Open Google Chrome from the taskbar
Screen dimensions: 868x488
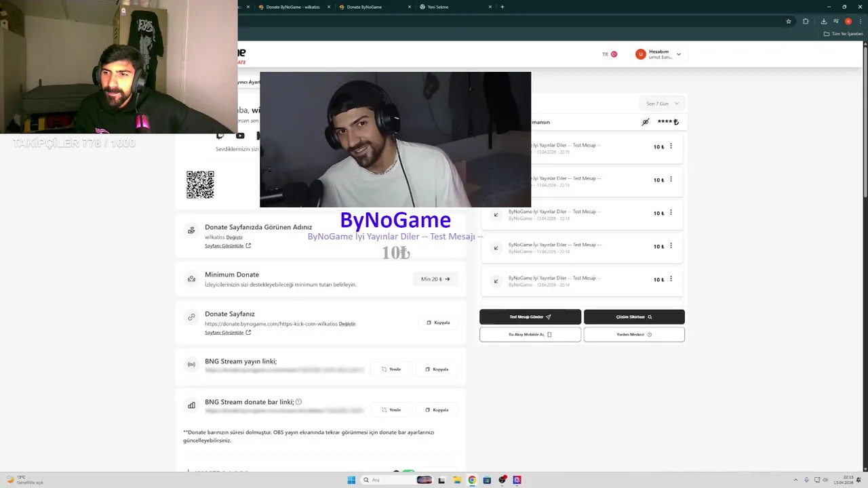[x=472, y=480]
